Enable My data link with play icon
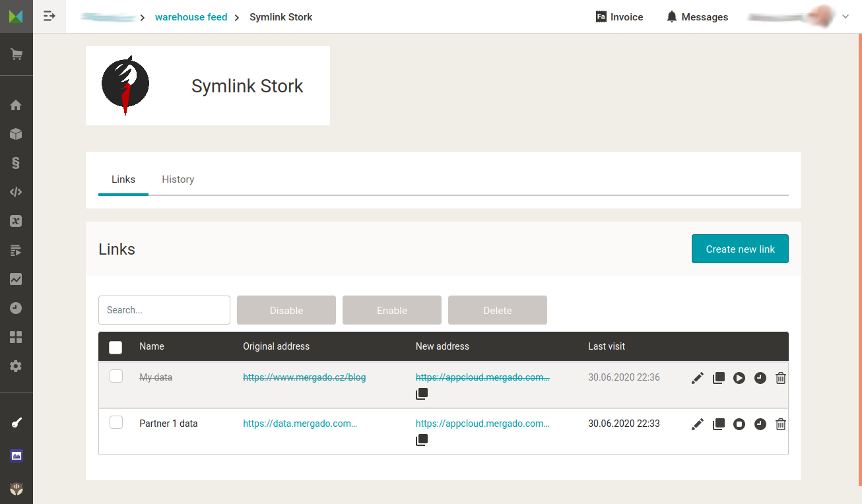862x504 pixels. (739, 378)
